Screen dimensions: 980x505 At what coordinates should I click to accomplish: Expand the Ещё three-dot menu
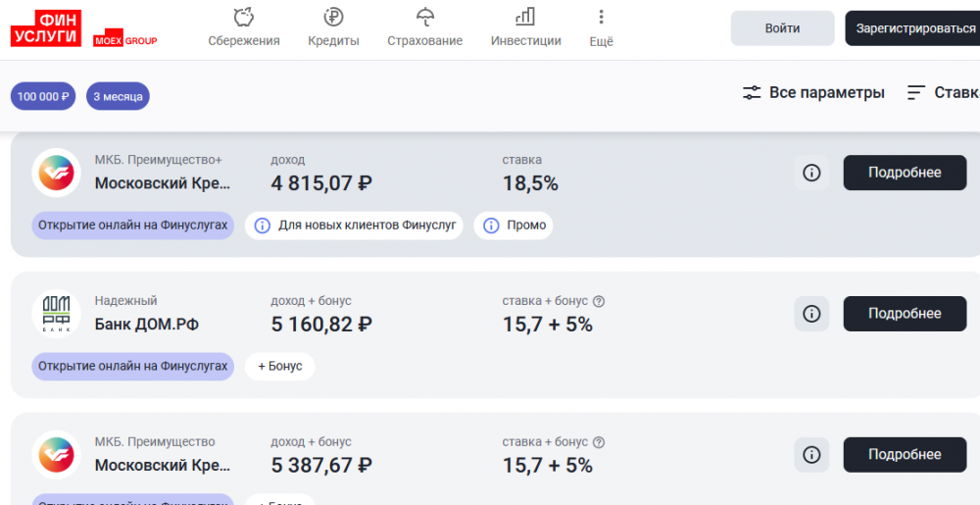click(601, 27)
